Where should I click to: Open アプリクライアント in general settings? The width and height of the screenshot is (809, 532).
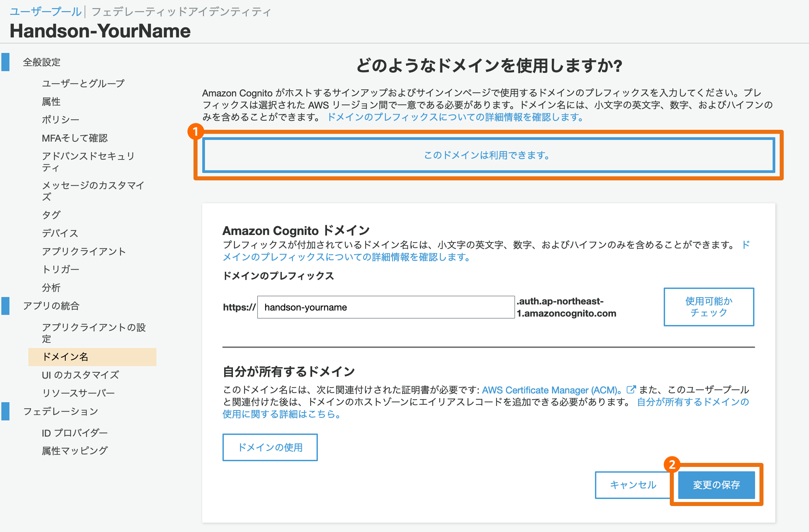pyautogui.click(x=84, y=251)
